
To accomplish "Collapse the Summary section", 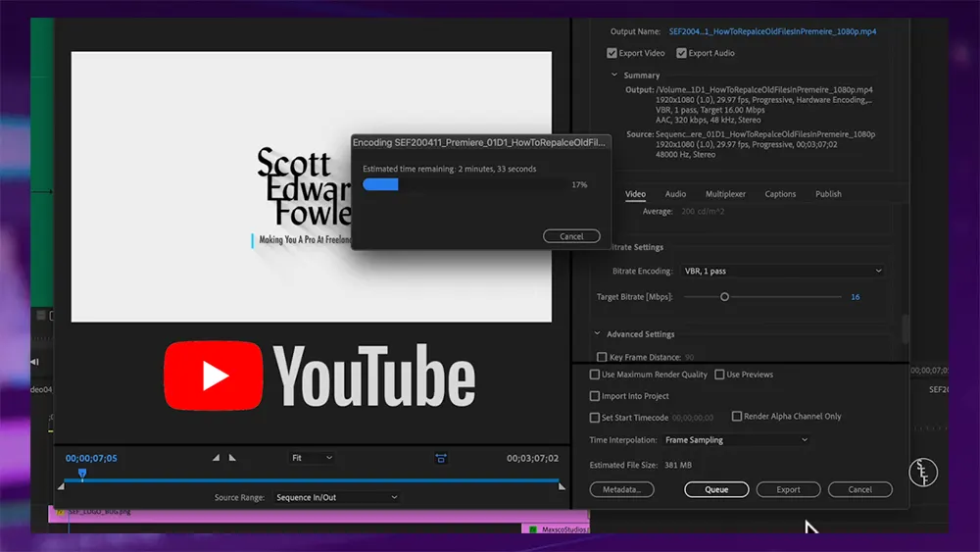I will click(x=614, y=75).
